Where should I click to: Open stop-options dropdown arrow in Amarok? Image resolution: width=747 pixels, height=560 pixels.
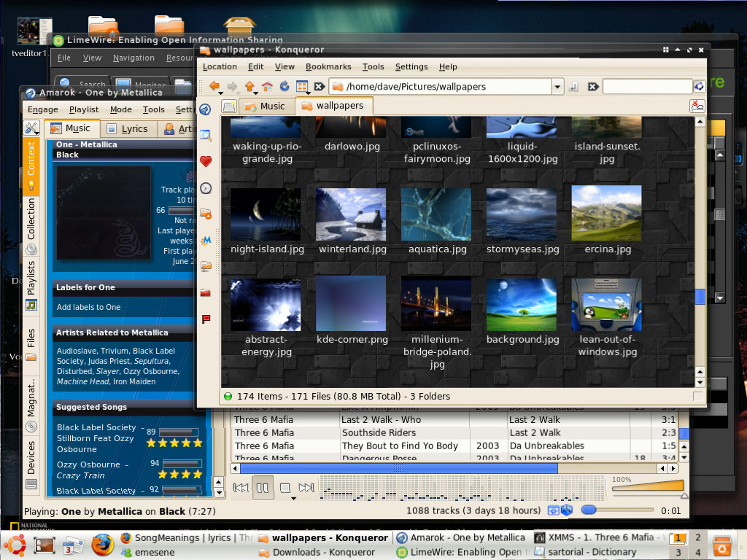(x=294, y=499)
